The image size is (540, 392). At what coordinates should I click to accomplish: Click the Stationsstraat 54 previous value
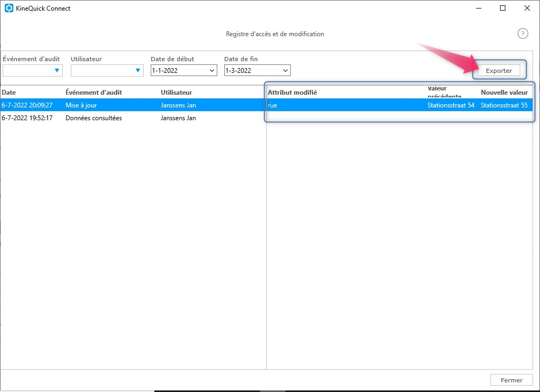point(451,105)
